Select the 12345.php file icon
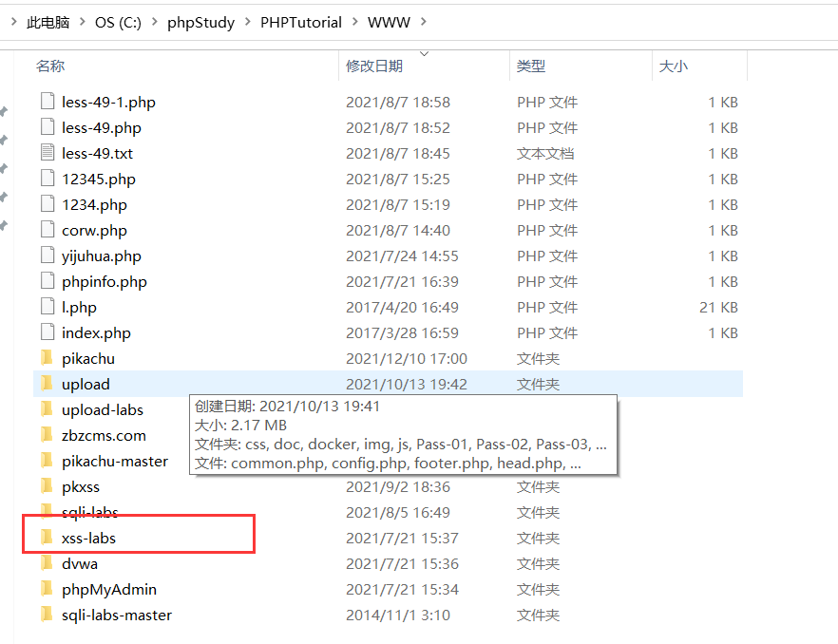838x644 pixels. pyautogui.click(x=48, y=179)
